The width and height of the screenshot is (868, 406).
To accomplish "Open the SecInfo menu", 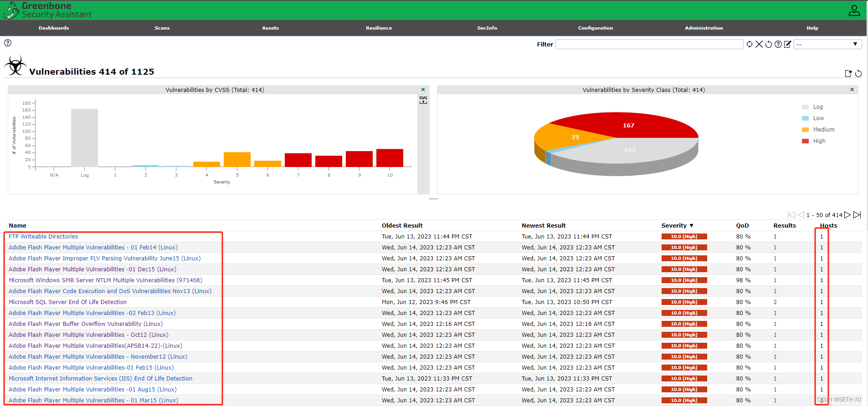I will (x=487, y=28).
